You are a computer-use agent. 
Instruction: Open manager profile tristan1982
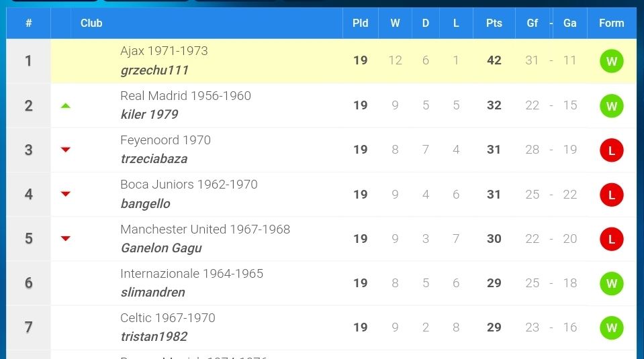[154, 337]
